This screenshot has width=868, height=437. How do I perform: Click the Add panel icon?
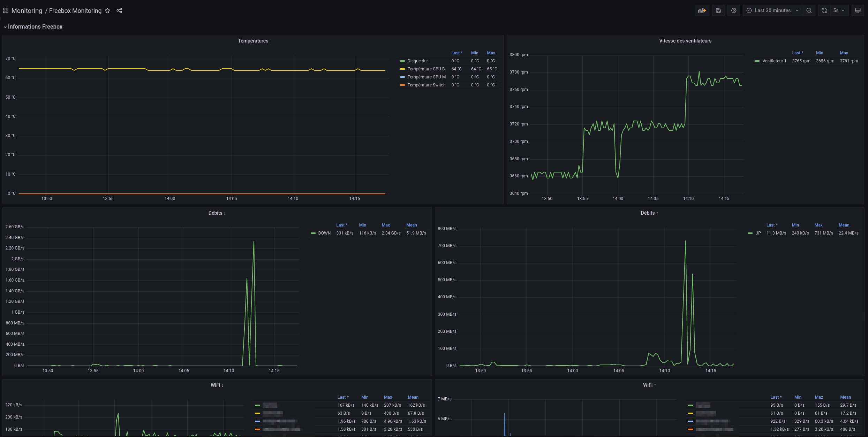point(702,10)
